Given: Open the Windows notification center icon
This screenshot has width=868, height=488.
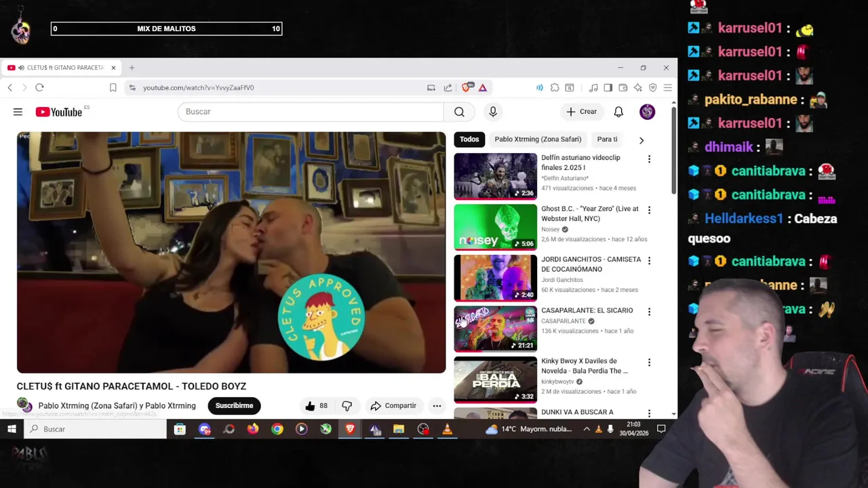Looking at the screenshot, I should click(x=661, y=429).
